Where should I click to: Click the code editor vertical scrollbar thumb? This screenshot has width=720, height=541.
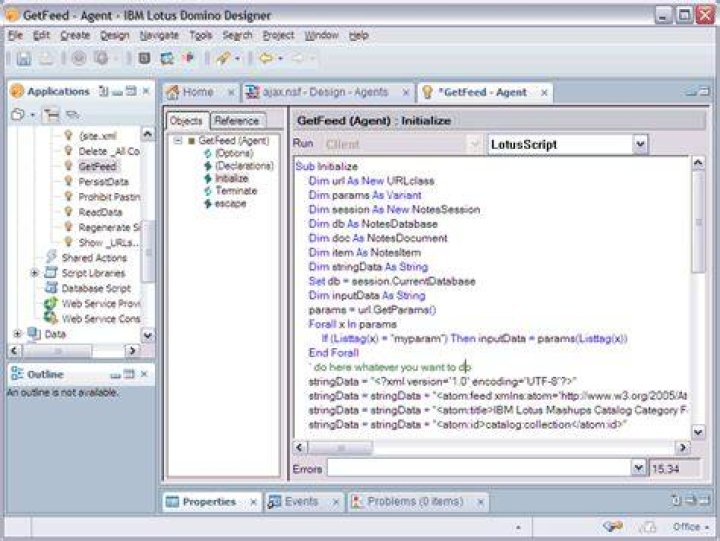698,222
